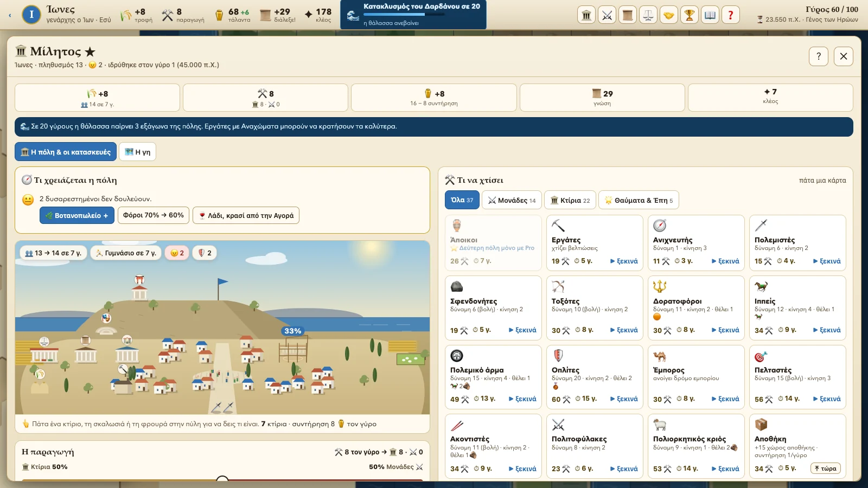Click the Φόροι 70% → 60% button
Image resolution: width=868 pixels, height=488 pixels.
coord(154,215)
